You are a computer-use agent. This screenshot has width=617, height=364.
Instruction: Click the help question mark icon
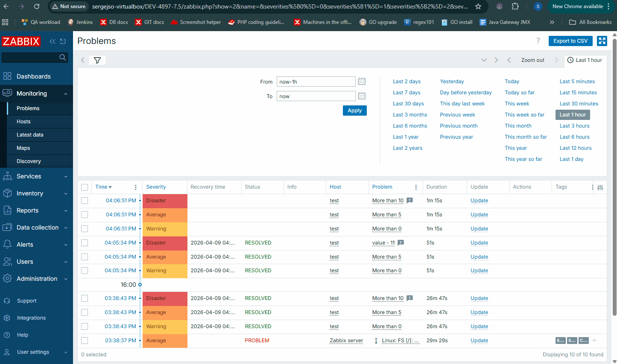pyautogui.click(x=538, y=41)
